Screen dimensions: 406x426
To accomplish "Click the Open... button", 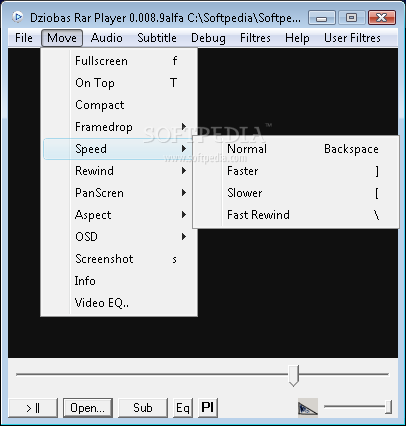I will coord(88,408).
